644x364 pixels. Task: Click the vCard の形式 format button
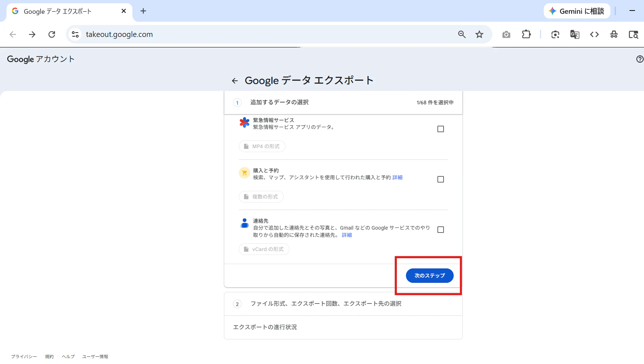[x=264, y=249]
